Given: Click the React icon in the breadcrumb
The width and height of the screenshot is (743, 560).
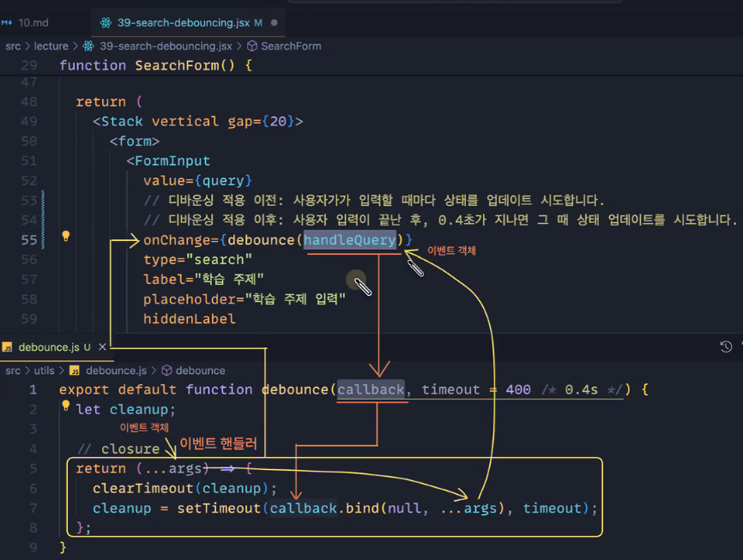Looking at the screenshot, I should [88, 46].
